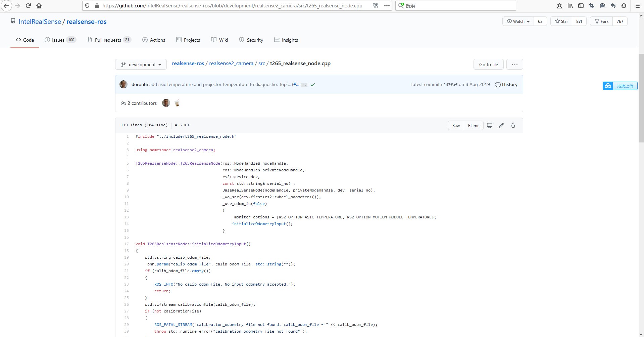Select line number 5 in code

point(128,163)
